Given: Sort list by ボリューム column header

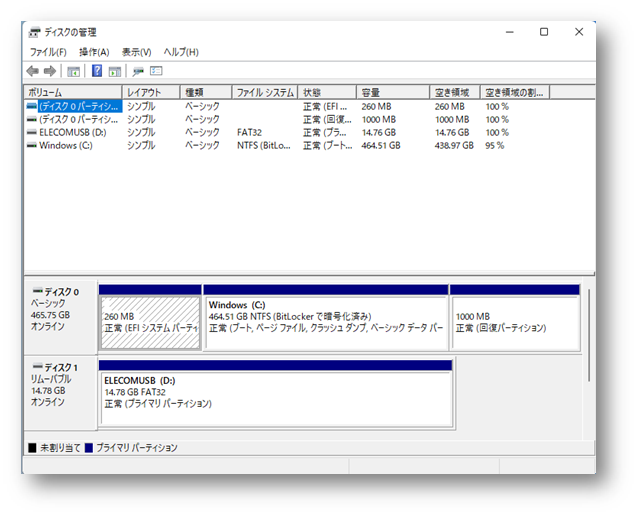Looking at the screenshot, I should 72,92.
